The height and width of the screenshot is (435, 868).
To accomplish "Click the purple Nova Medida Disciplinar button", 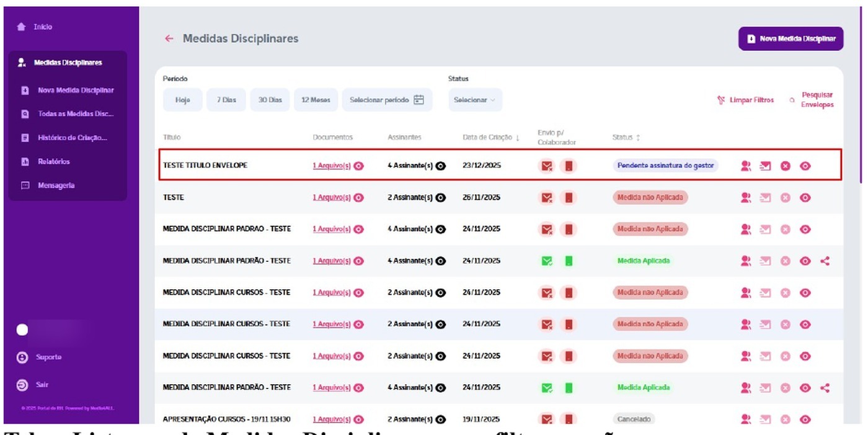I will coord(790,38).
